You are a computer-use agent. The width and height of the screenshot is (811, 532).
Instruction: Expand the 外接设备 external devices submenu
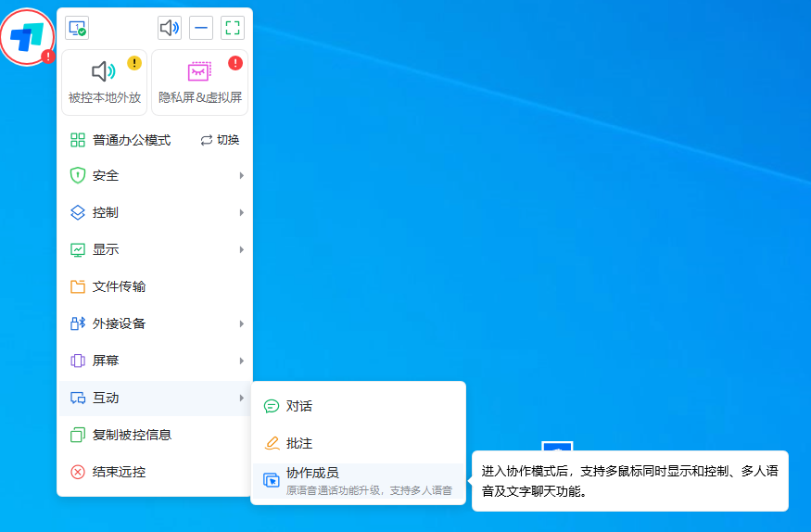pos(155,323)
